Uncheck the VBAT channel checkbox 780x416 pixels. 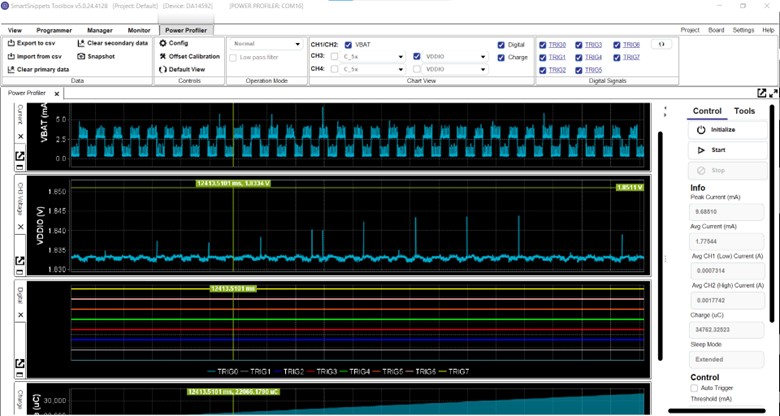tap(348, 45)
